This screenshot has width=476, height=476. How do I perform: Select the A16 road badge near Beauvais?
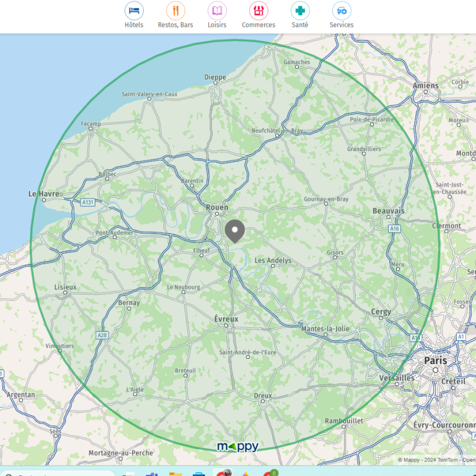pyautogui.click(x=394, y=229)
